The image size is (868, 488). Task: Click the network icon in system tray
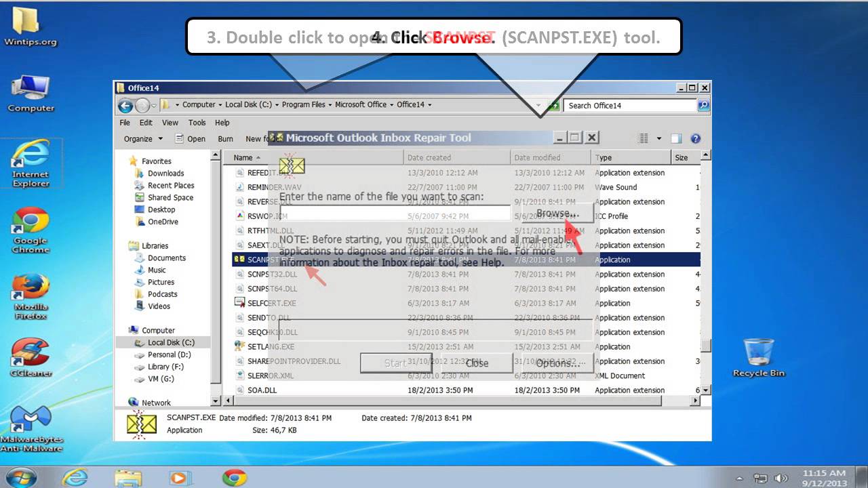point(762,478)
